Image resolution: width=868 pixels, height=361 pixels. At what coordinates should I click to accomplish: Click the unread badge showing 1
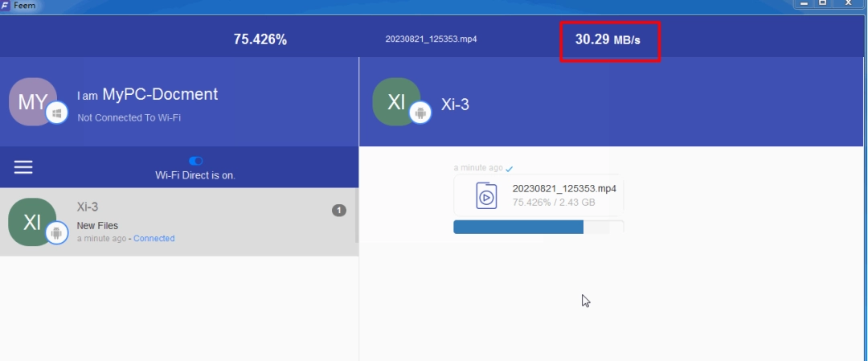click(339, 210)
